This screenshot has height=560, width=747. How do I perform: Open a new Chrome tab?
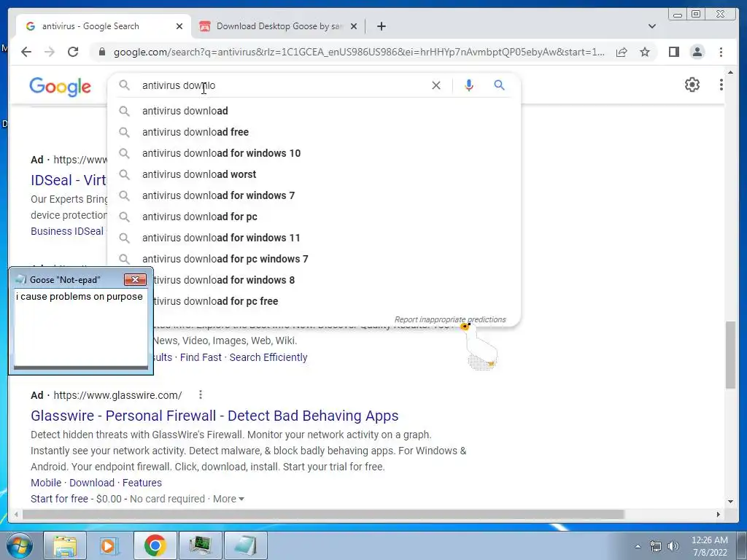(381, 26)
